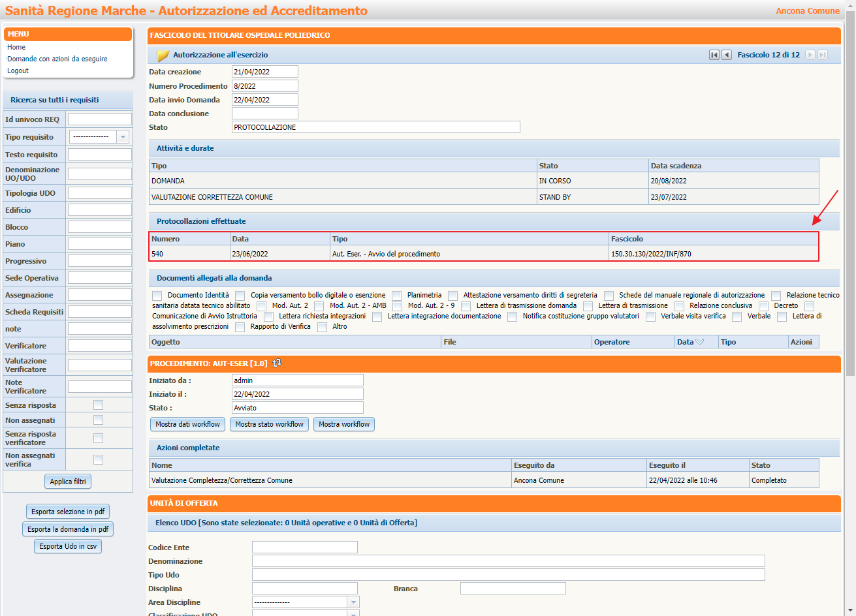The width and height of the screenshot is (856, 616).
Task: Check the Planimetria document filter
Action: 397,296
